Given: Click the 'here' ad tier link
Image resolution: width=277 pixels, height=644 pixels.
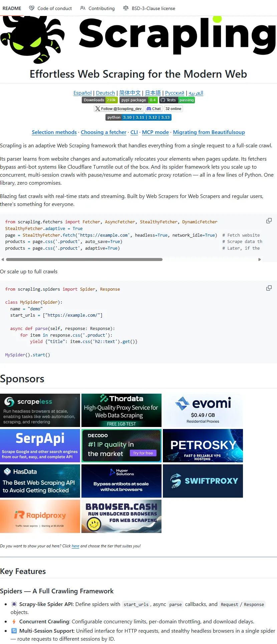Looking at the screenshot, I should (x=75, y=546).
